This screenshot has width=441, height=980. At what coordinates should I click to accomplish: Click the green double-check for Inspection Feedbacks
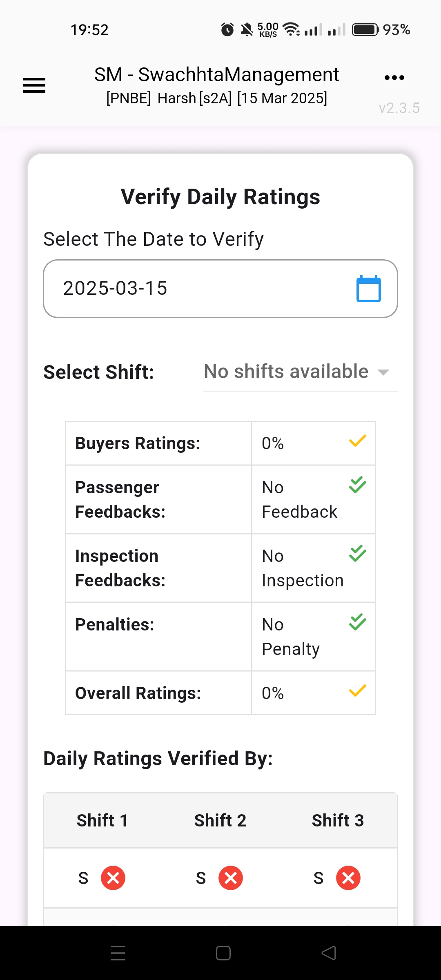coord(357,553)
